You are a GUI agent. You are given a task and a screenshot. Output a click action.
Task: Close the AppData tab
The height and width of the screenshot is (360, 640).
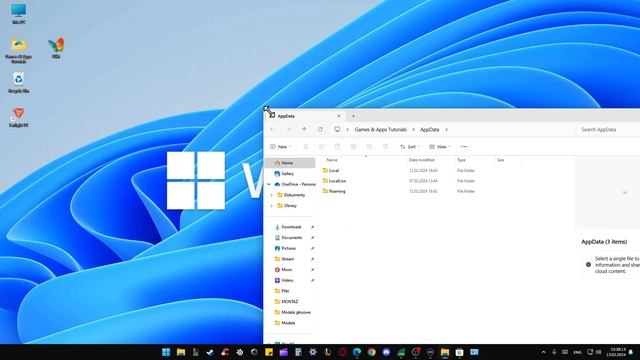339,116
